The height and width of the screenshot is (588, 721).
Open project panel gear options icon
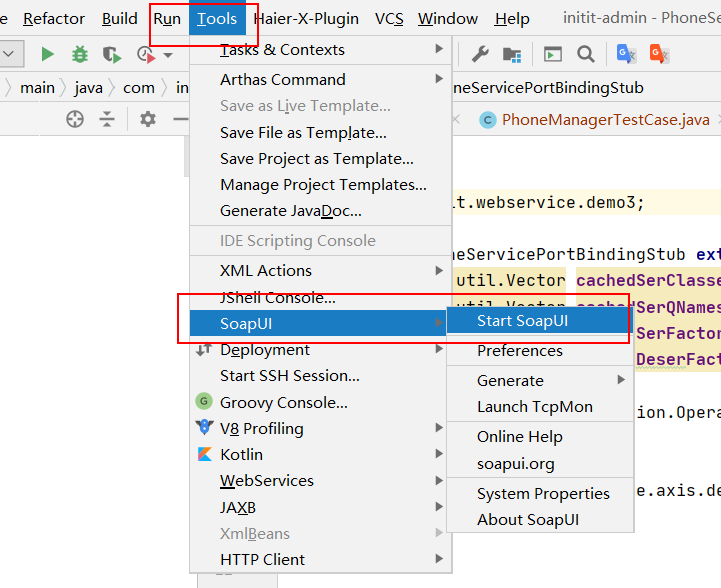148,119
